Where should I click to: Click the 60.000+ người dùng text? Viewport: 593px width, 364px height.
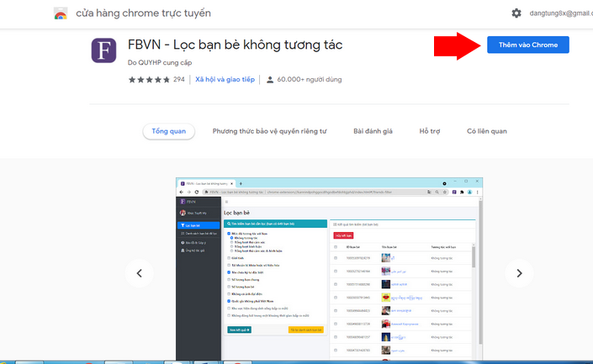click(310, 79)
